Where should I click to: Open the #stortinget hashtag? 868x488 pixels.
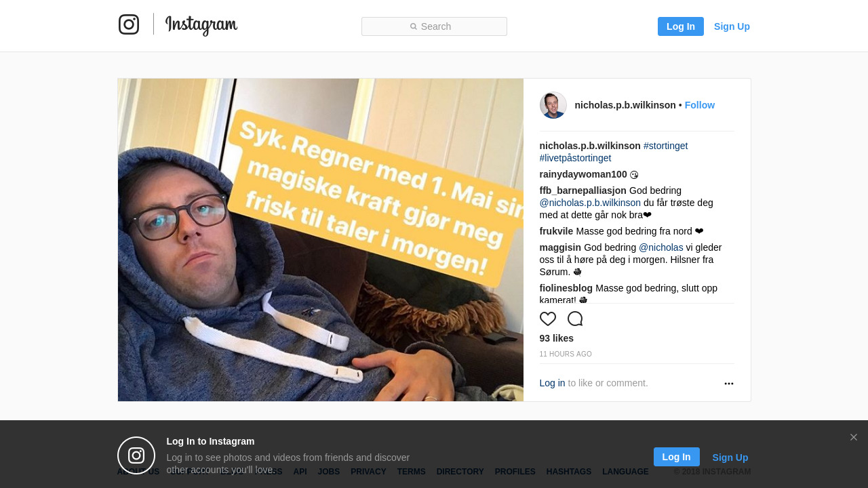tap(666, 146)
